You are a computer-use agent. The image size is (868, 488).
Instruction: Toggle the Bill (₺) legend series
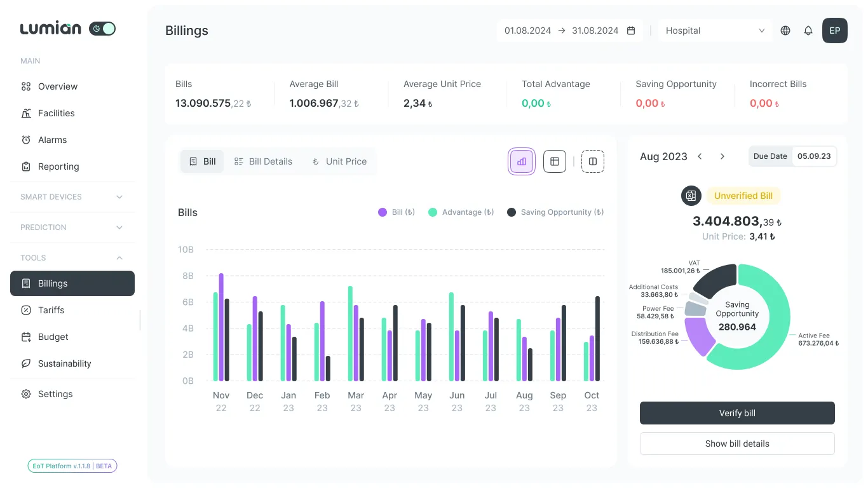point(397,212)
